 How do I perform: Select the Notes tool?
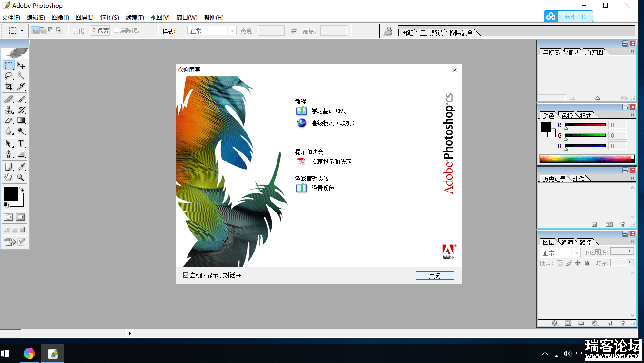point(9,167)
